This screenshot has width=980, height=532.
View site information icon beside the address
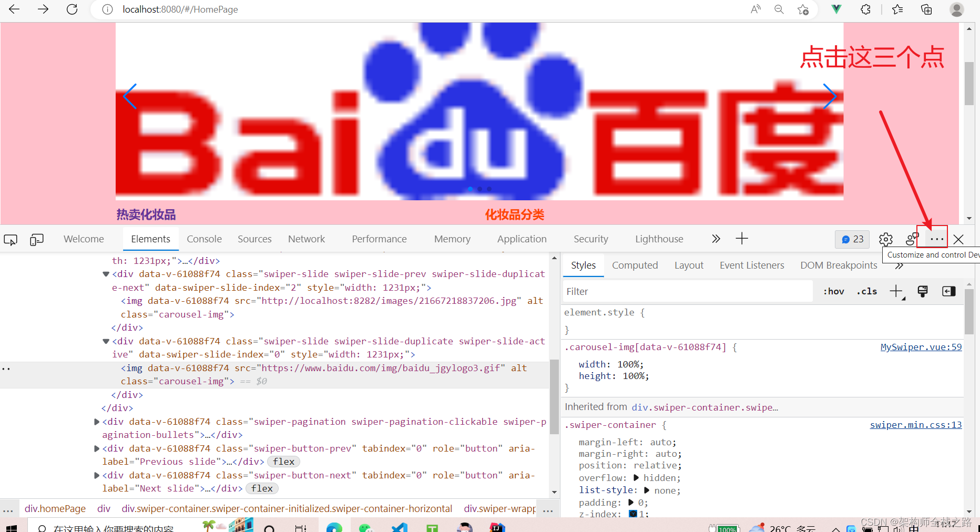pos(107,9)
